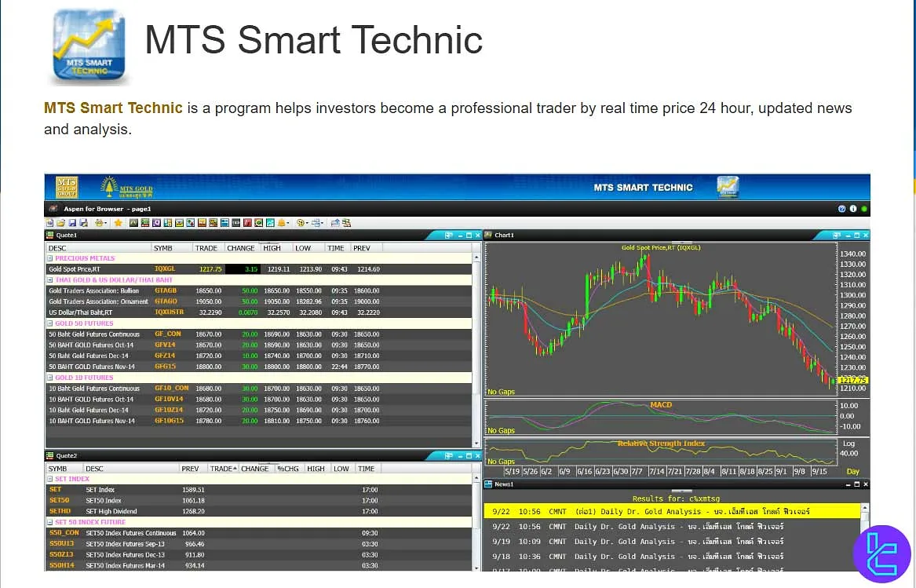
Task: Open a file using the folder icon
Action: pos(61,223)
